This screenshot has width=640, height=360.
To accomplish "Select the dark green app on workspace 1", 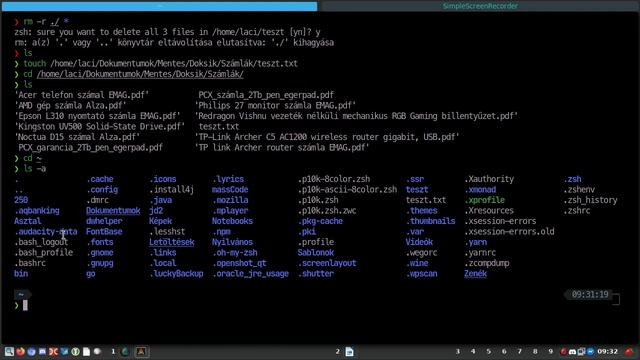I will click(125, 351).
